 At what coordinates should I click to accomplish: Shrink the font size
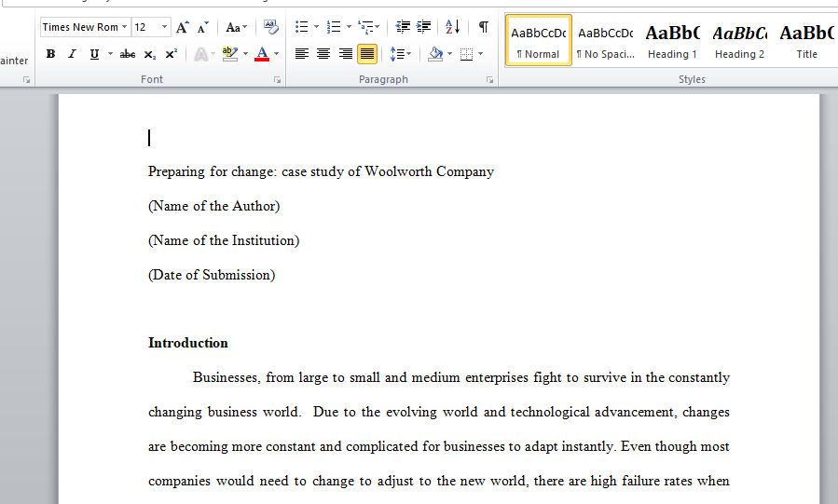tap(202, 27)
